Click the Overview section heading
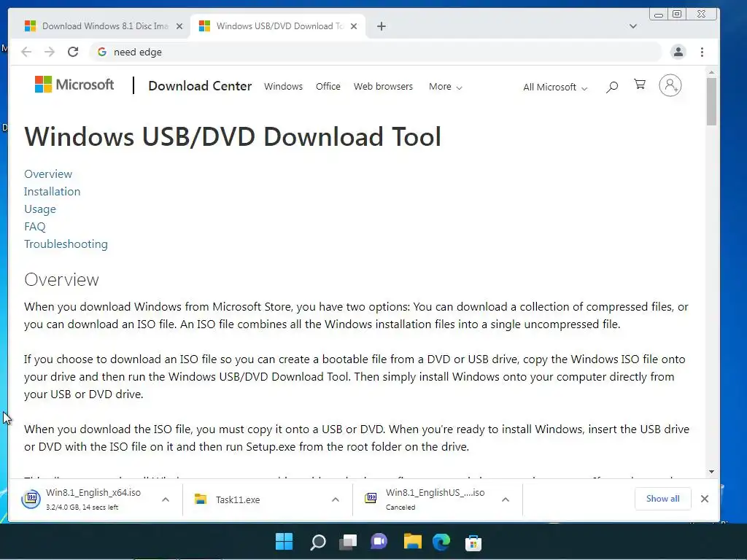The width and height of the screenshot is (747, 560). tap(61, 279)
